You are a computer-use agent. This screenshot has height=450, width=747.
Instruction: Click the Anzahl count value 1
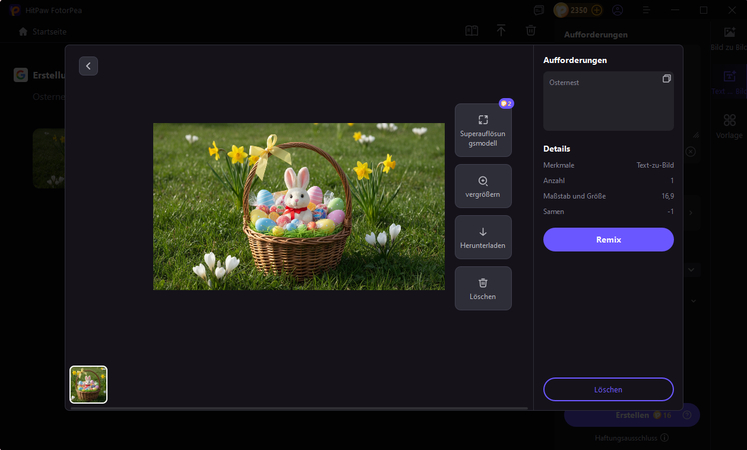coord(672,180)
